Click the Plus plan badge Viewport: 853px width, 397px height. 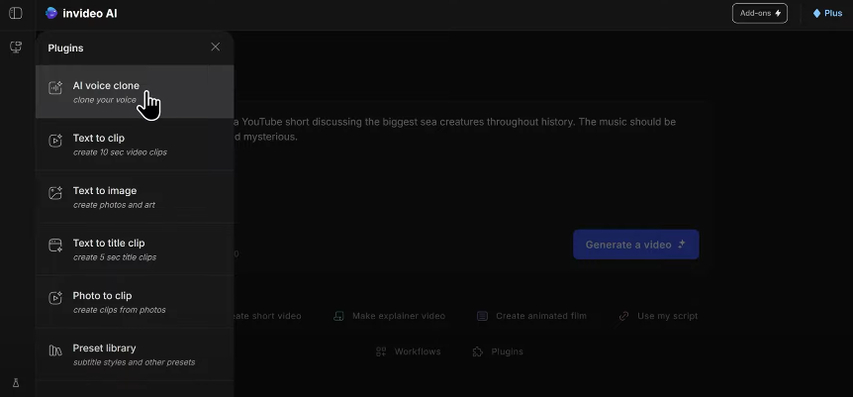click(827, 13)
